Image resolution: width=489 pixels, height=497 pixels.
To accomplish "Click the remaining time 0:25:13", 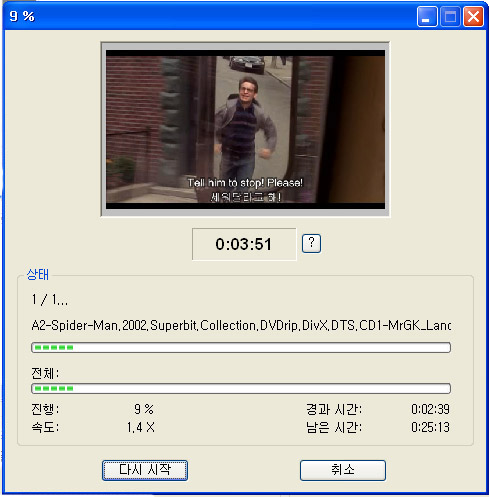I will 430,427.
